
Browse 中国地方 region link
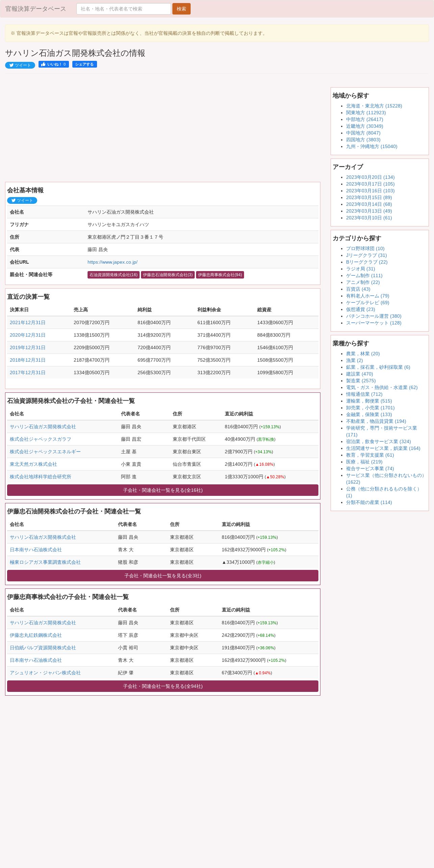363,133
